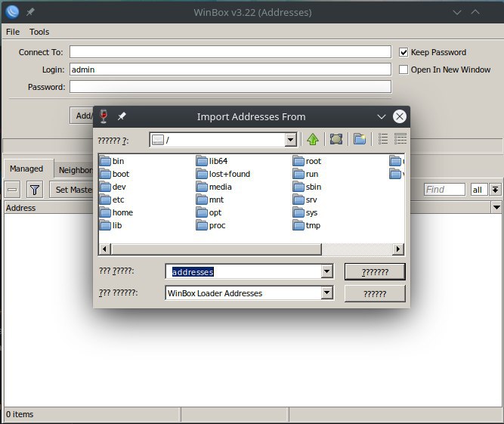The image size is (504, 424).
Task: Click the Address column header
Action: click(48, 208)
